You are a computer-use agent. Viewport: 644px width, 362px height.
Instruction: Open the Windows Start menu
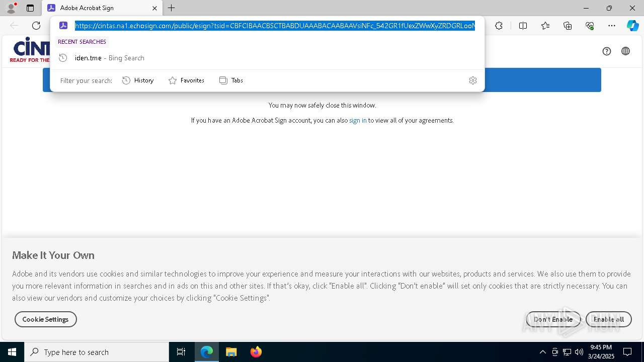[x=12, y=352]
